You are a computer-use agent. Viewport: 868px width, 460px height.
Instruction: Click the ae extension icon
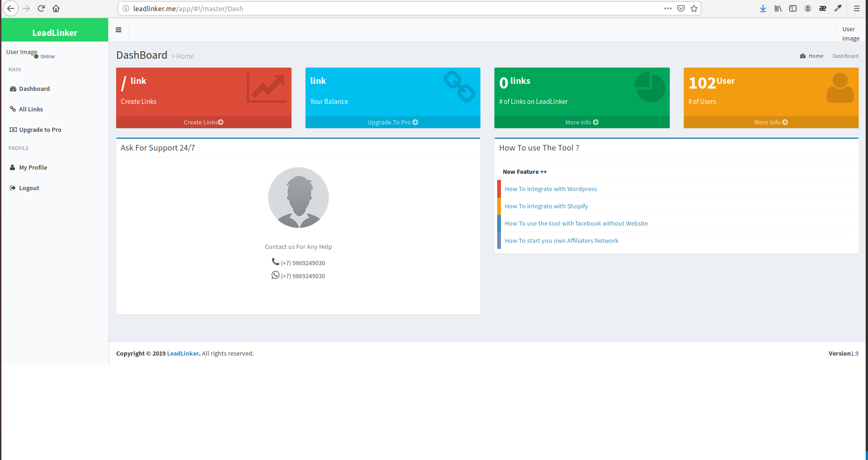[x=823, y=8]
